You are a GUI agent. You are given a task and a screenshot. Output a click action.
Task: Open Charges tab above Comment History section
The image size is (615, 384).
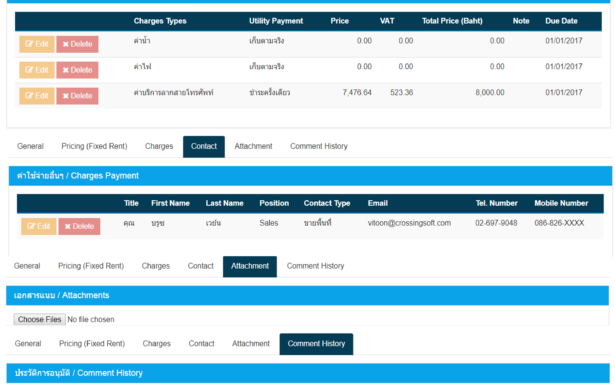tap(156, 344)
